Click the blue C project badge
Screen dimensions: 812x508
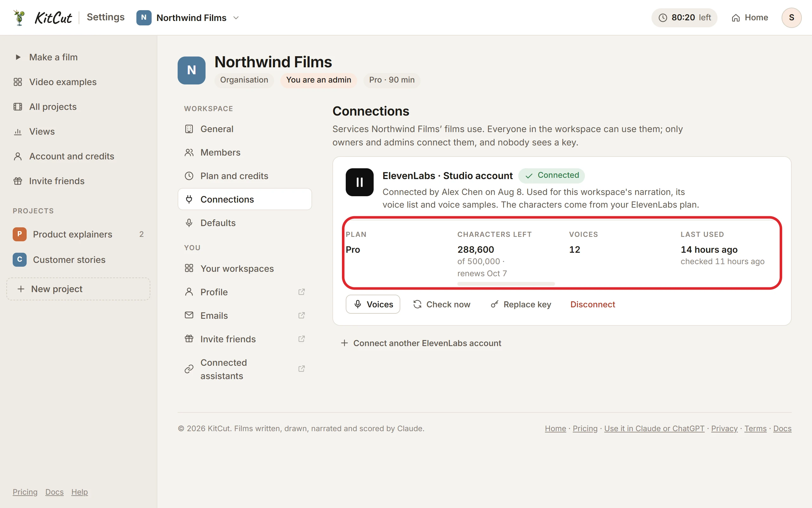[19, 260]
